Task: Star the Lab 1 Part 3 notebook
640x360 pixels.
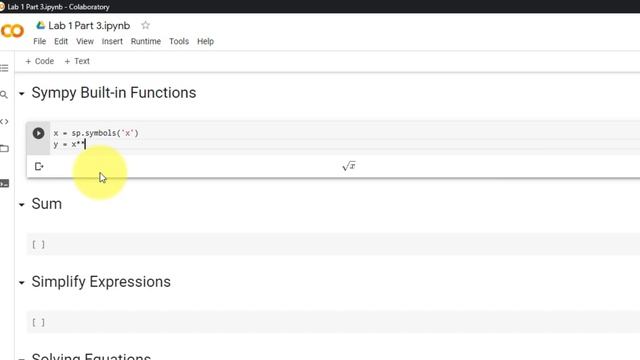Action: pyautogui.click(x=145, y=25)
